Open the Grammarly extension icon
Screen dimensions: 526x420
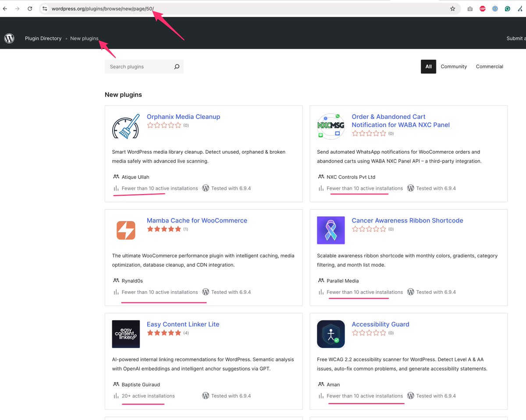click(x=507, y=9)
